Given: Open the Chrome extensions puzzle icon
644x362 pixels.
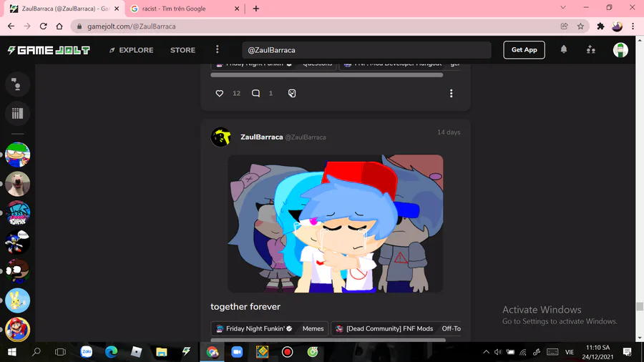Looking at the screenshot, I should click(600, 26).
